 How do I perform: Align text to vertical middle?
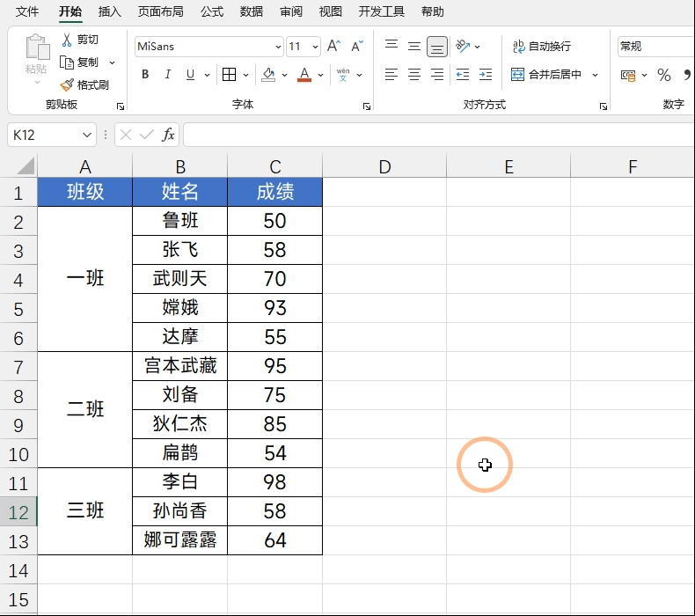[x=414, y=46]
